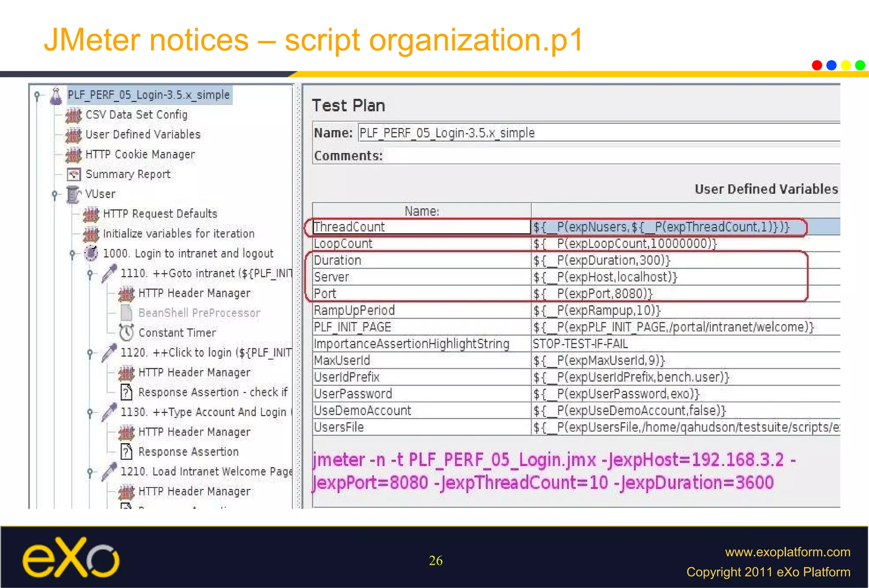Click the Initialize variables for iteration icon
Viewport: 869px width, 588px height.
point(91,234)
